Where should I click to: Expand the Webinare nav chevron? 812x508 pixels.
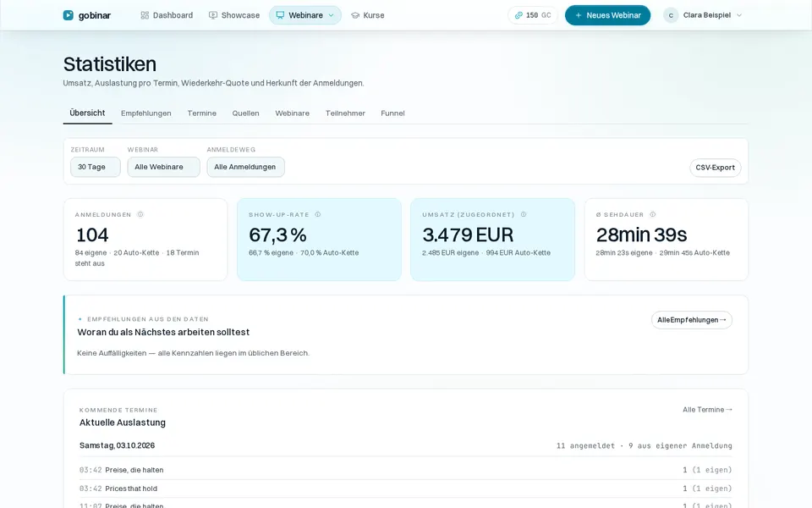(x=332, y=15)
